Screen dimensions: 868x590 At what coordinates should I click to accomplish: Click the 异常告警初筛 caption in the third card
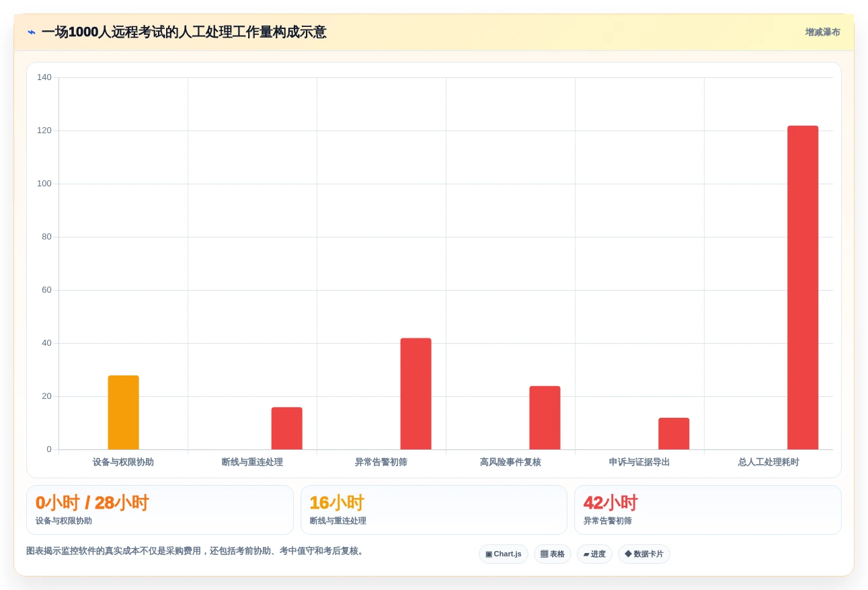(608, 521)
